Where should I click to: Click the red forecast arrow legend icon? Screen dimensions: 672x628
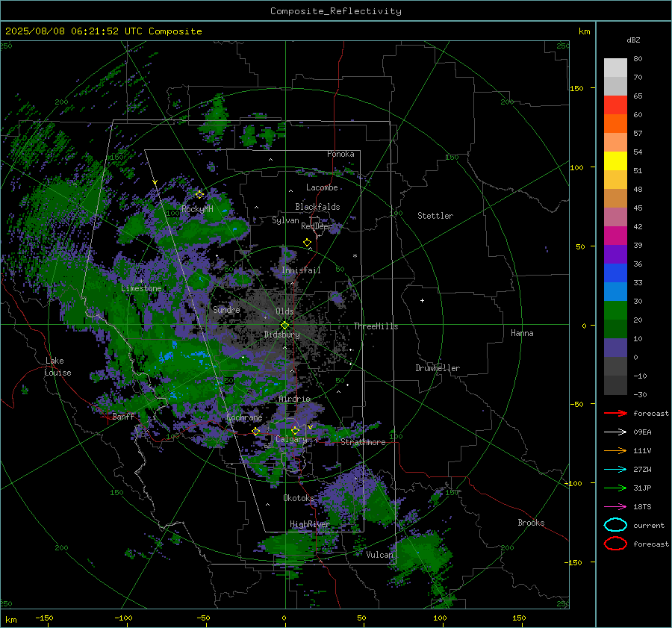coord(615,413)
